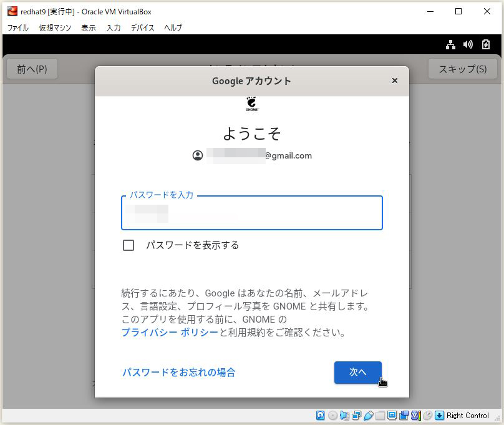Click the display settings icon in status bar

pyautogui.click(x=392, y=416)
